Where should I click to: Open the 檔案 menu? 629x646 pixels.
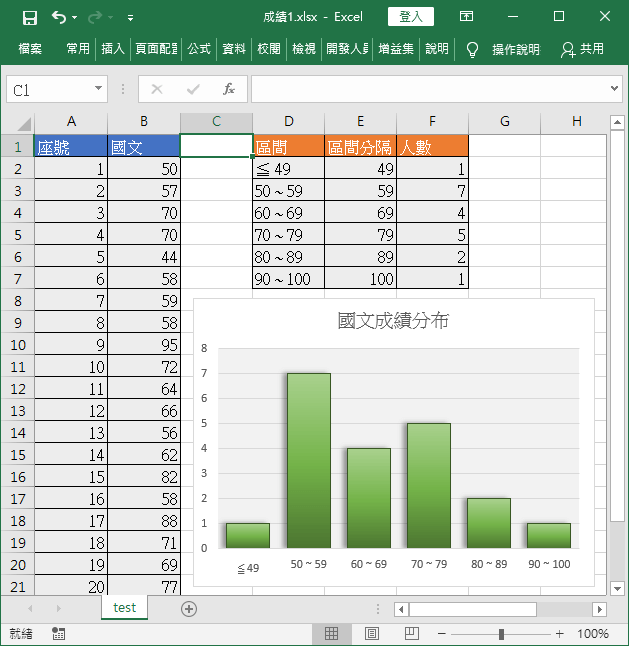30,49
